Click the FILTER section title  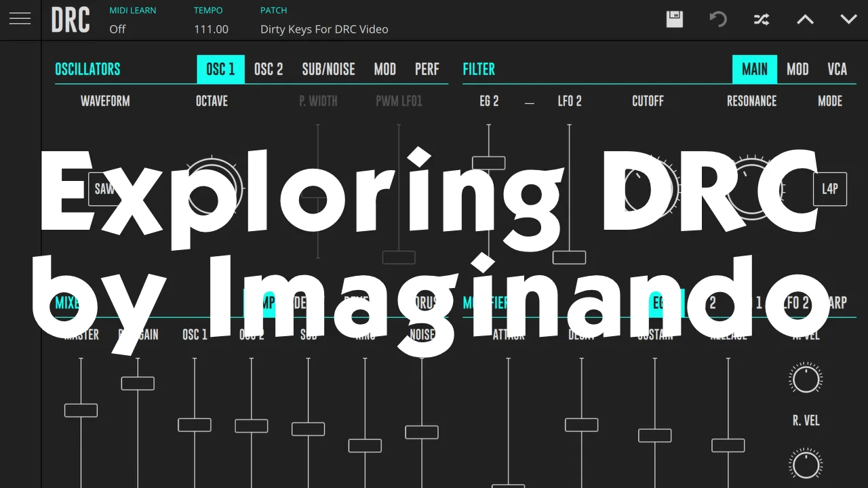[x=479, y=69]
